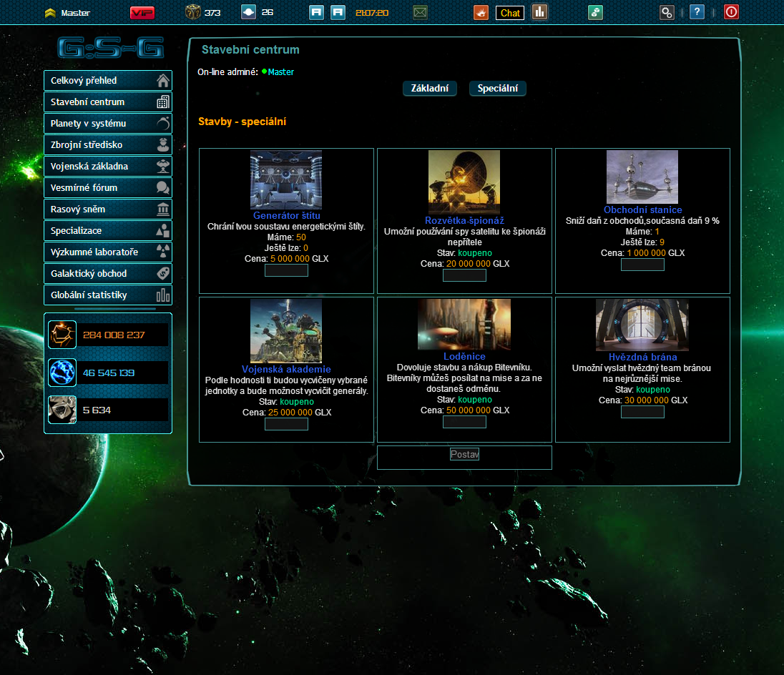Open Celkový přehled menu item
Viewport: 784px width, 675px height.
(x=108, y=80)
